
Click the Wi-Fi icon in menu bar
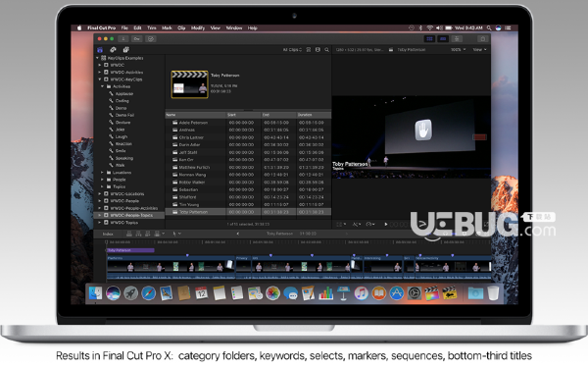click(430, 27)
